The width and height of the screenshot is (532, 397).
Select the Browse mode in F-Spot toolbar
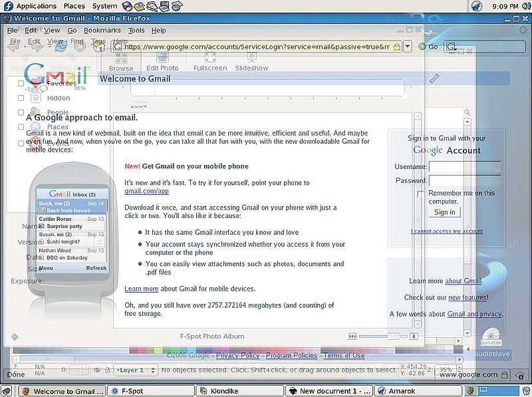coord(121,61)
